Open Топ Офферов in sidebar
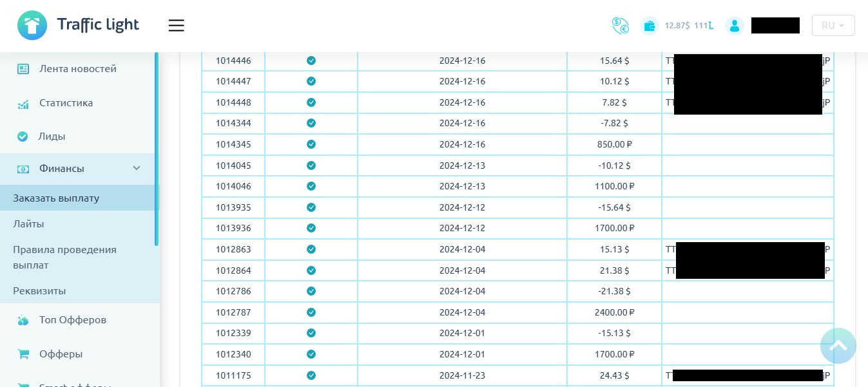This screenshot has height=387, width=868. click(73, 319)
